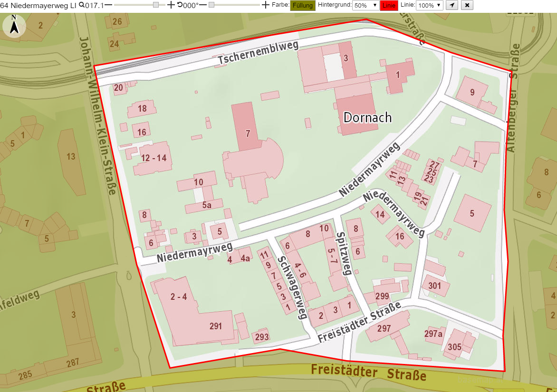The width and height of the screenshot is (557, 392).
Task: Open the Hintergrund 50% dropdown
Action: pyautogui.click(x=366, y=5)
